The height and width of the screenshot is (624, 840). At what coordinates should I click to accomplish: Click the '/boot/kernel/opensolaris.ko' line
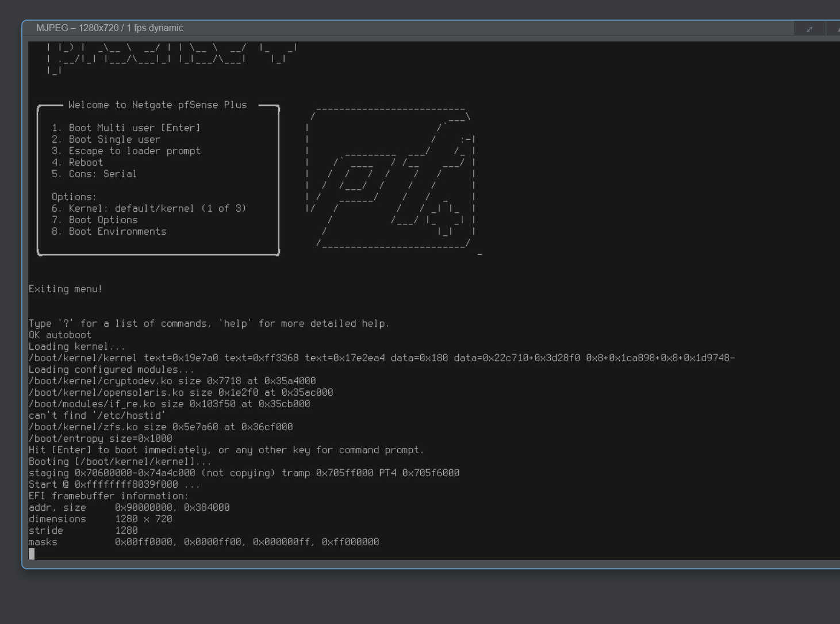pyautogui.click(x=181, y=392)
